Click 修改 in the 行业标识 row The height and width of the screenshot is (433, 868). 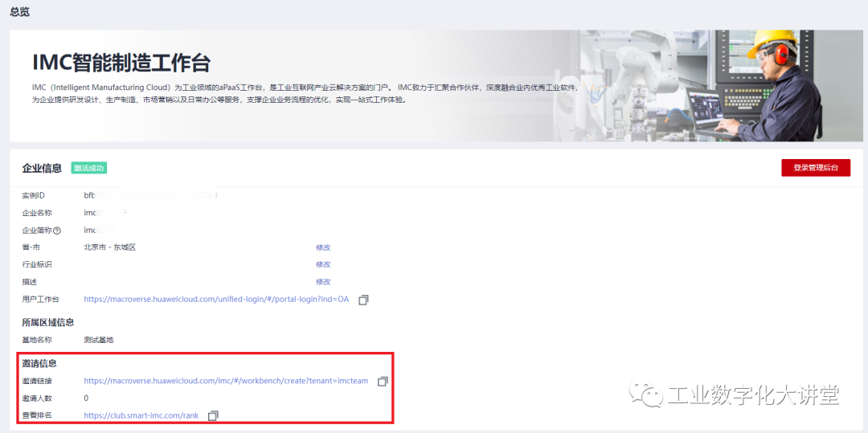pyautogui.click(x=323, y=265)
